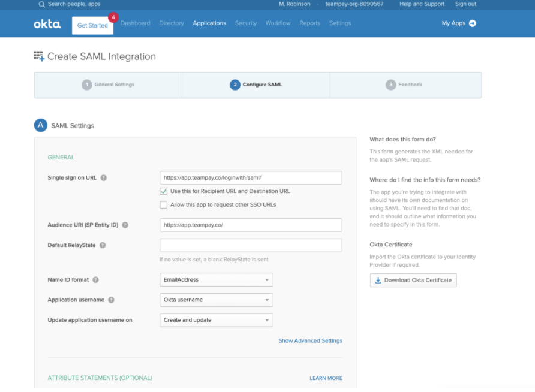The image size is (535, 392).
Task: Expand Update application username on dropdown
Action: (217, 320)
